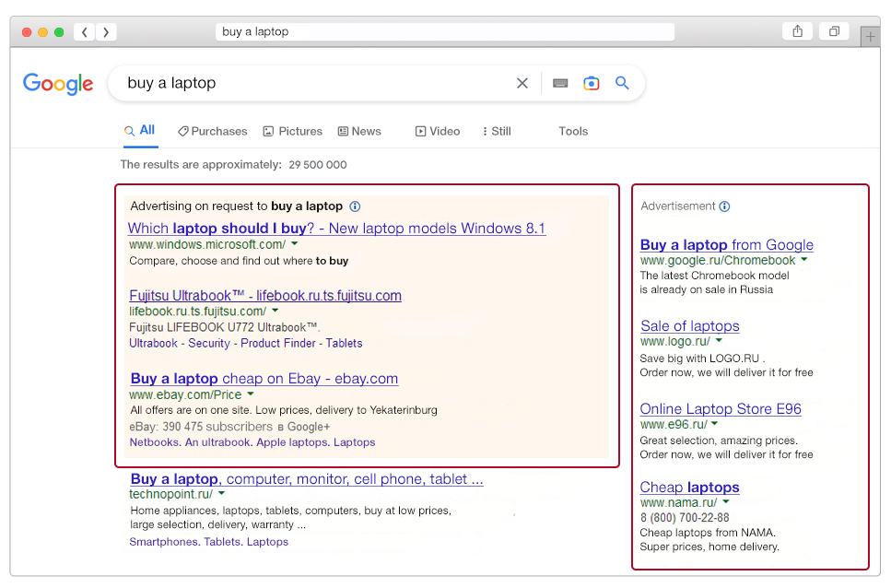Expand dropdown next to lifebook.ru.ts.fujitsu.com/
The width and height of the screenshot is (891, 588).
tap(275, 311)
